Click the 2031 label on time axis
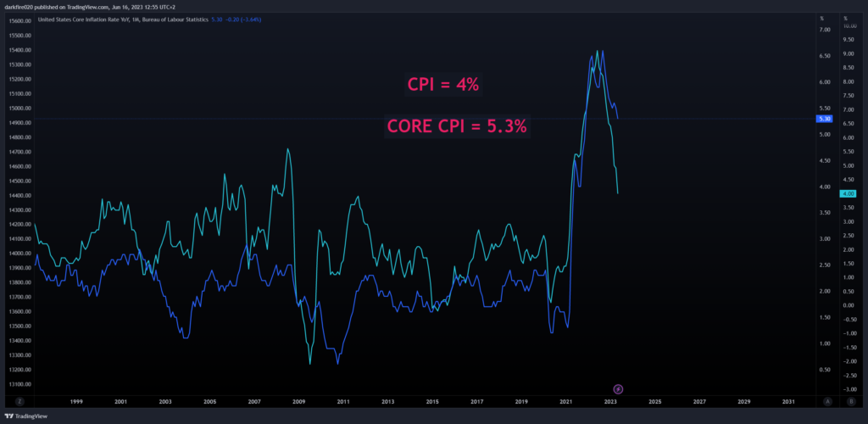 coord(788,401)
